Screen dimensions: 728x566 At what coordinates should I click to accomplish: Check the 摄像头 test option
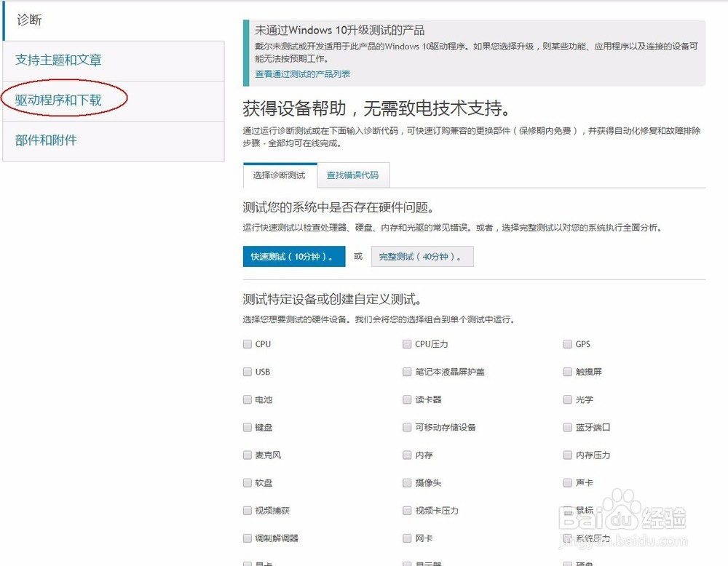[407, 483]
